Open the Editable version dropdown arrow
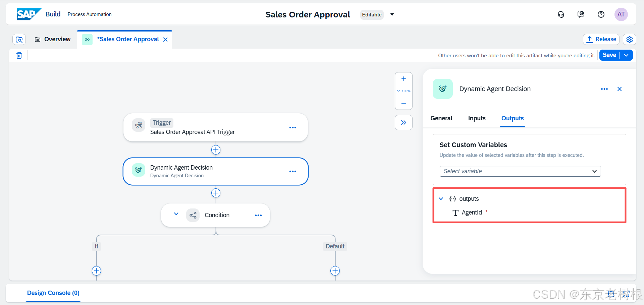The image size is (644, 305). tap(392, 14)
